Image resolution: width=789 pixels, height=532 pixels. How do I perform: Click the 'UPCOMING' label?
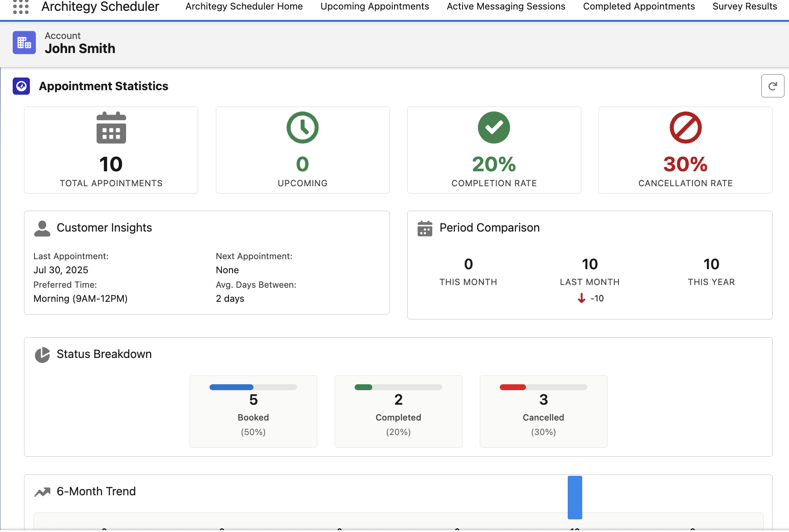click(302, 183)
